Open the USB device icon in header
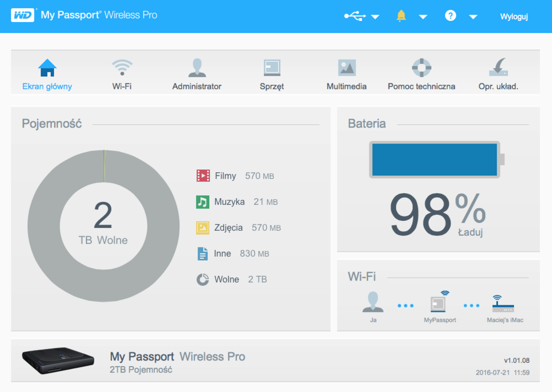Image resolution: width=552 pixels, height=392 pixels. pos(355,16)
